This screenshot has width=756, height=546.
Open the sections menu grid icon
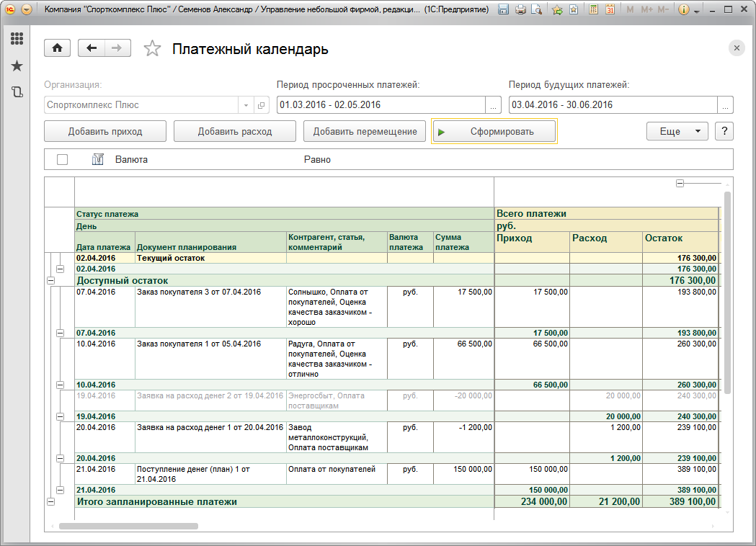pyautogui.click(x=17, y=40)
